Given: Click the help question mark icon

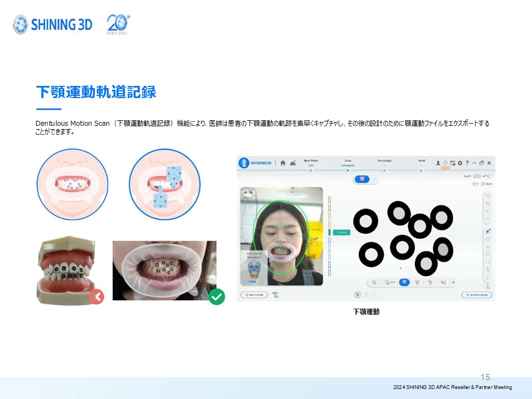Looking at the screenshot, I should coord(467,163).
